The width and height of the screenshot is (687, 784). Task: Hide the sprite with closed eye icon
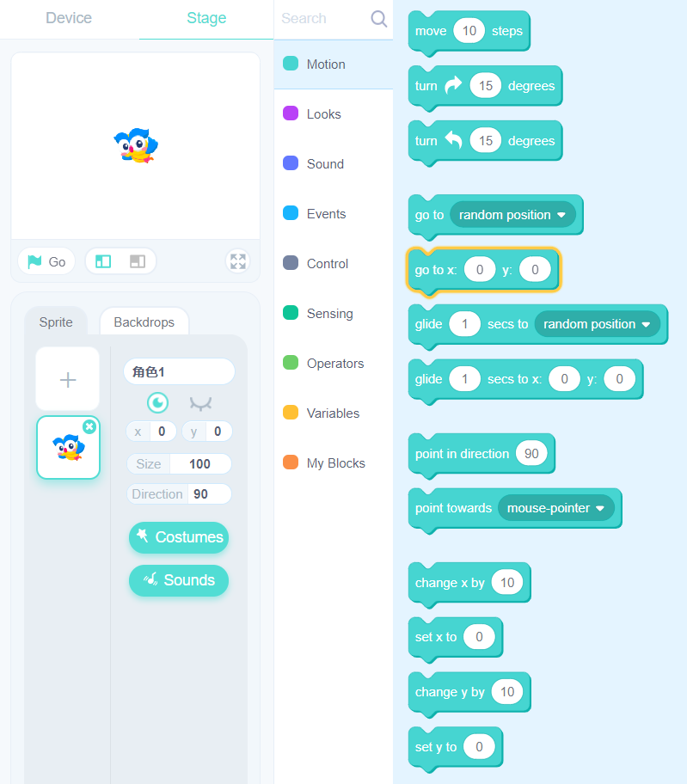pyautogui.click(x=201, y=403)
